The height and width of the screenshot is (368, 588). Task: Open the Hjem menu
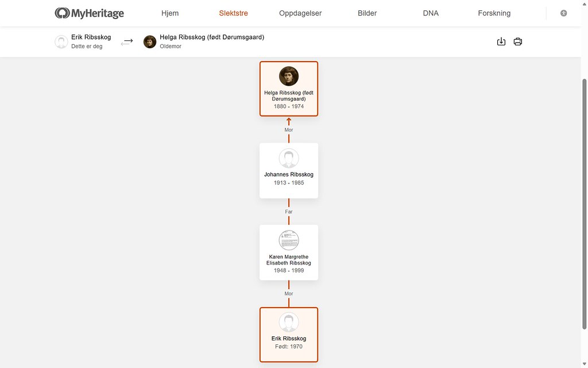click(x=170, y=13)
